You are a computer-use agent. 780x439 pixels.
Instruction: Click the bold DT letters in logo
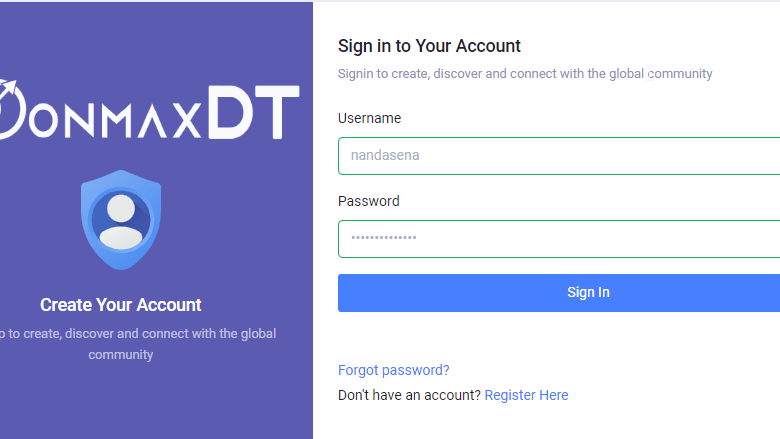[x=253, y=110]
